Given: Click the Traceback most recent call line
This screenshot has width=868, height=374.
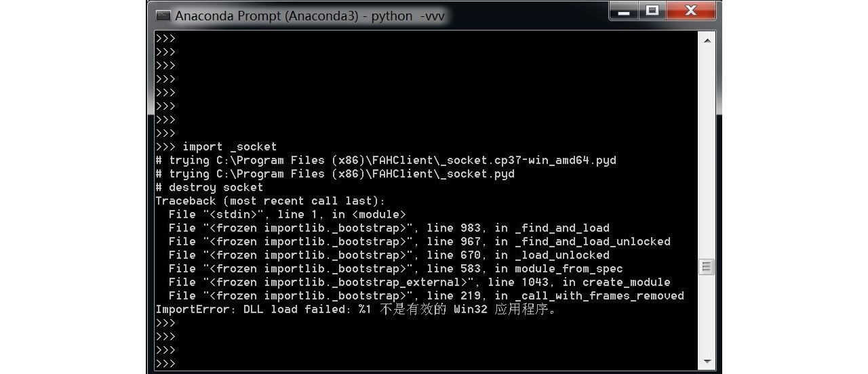Looking at the screenshot, I should pos(270,201).
